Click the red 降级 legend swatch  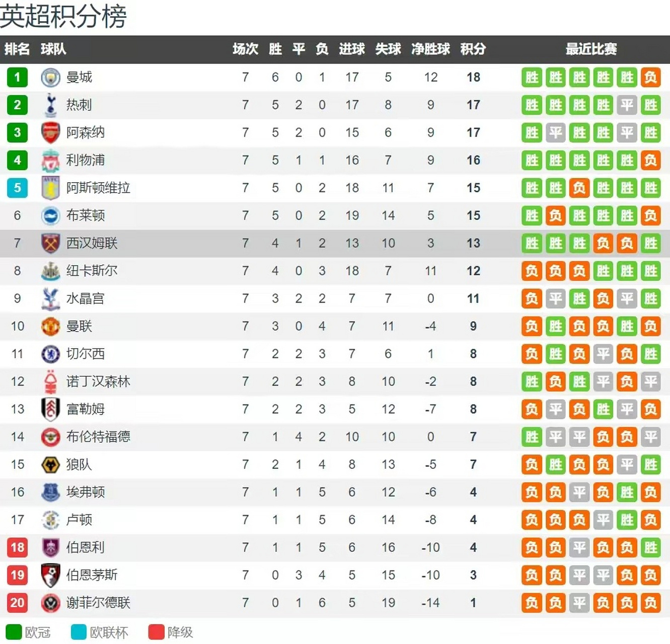[x=156, y=632]
